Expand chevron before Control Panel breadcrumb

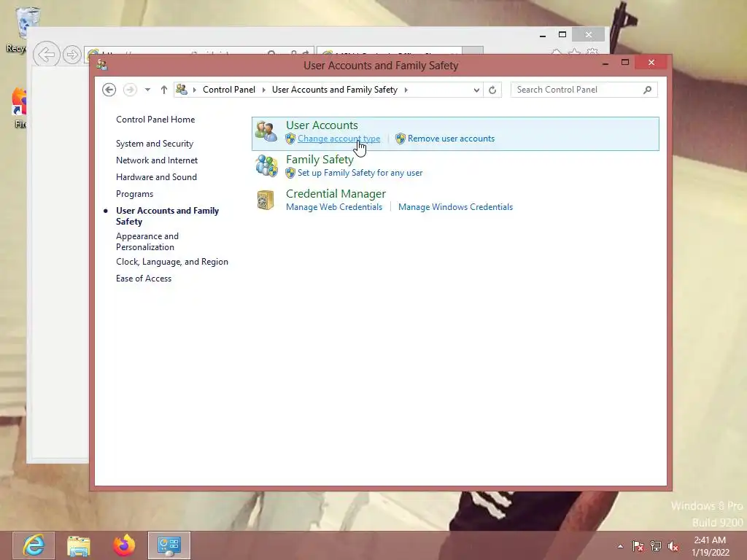pyautogui.click(x=194, y=90)
